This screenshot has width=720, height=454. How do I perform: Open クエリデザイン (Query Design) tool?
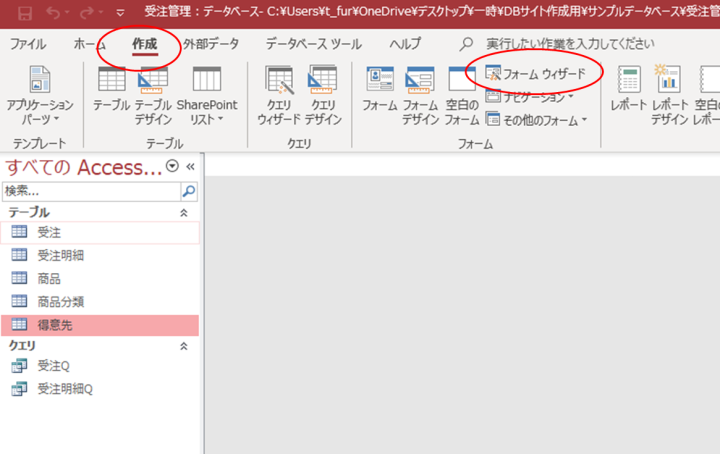click(x=323, y=90)
